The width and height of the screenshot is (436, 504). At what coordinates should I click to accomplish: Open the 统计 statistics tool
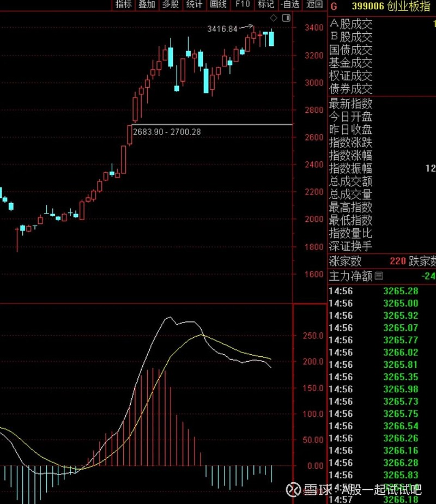click(x=194, y=4)
